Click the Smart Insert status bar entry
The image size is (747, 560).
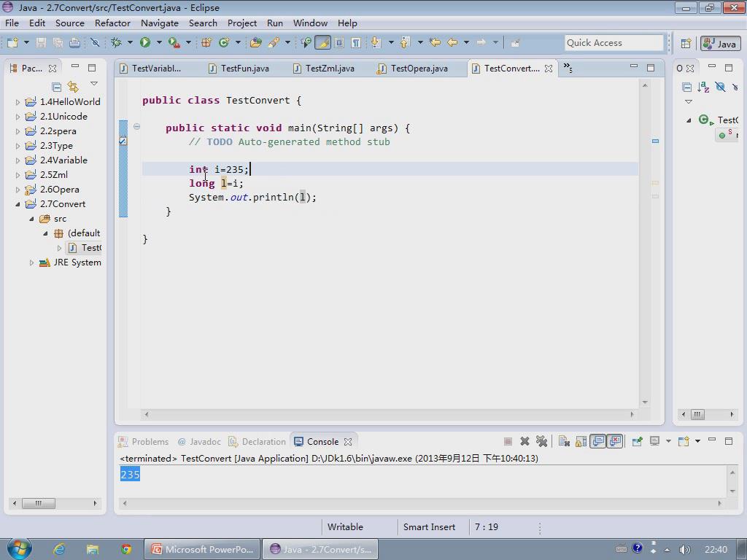click(429, 526)
